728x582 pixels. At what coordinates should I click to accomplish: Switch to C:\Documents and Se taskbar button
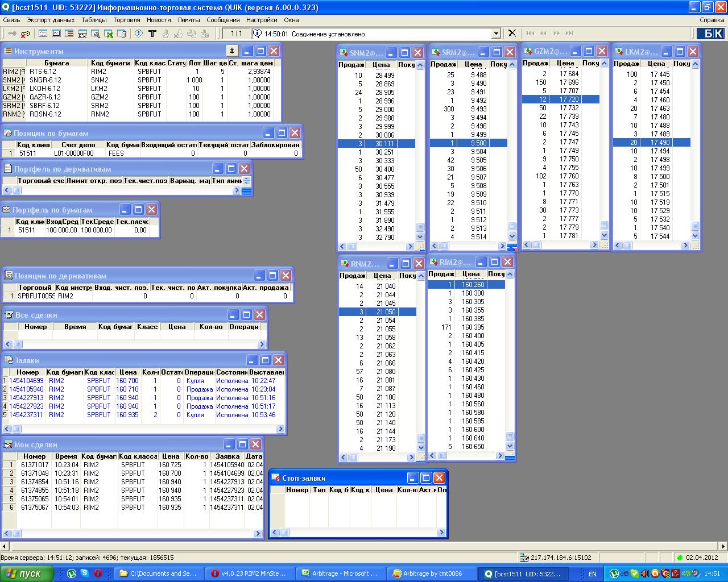click(160, 573)
